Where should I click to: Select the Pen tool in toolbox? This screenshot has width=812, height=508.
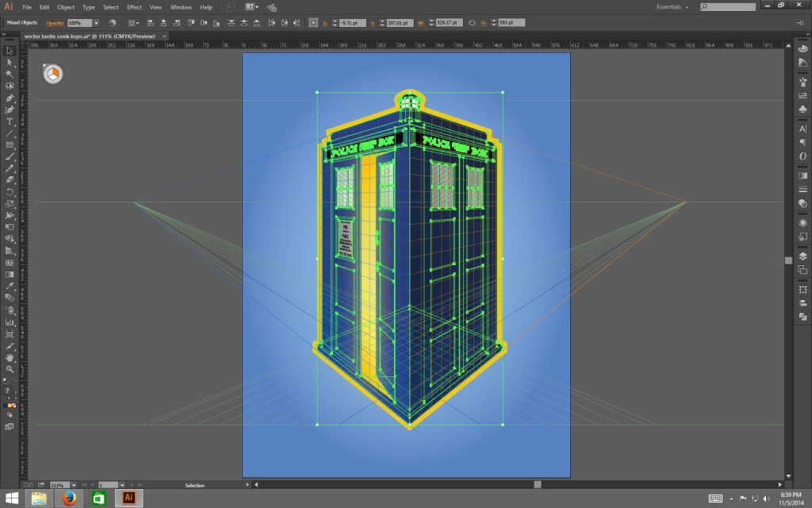click(10, 98)
